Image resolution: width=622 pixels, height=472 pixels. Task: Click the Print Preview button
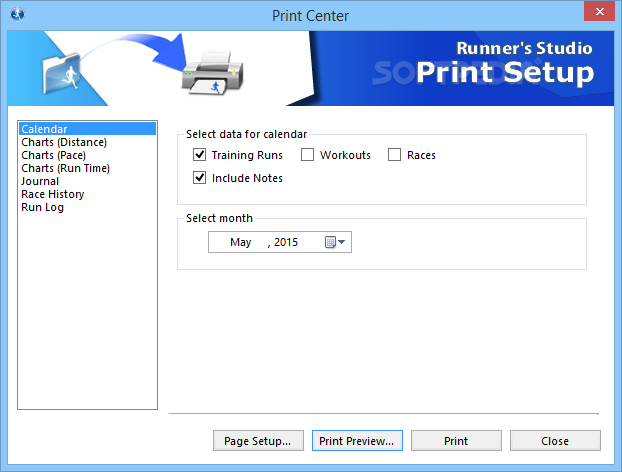coord(357,441)
